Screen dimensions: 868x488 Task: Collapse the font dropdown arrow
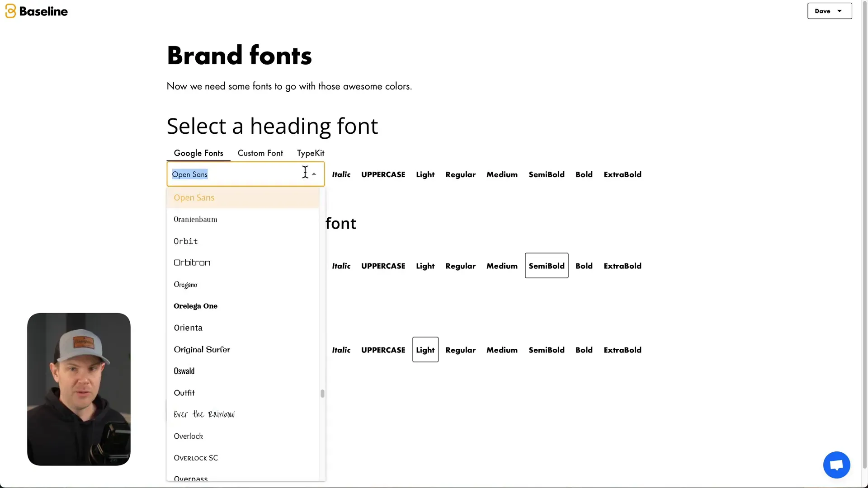click(x=314, y=174)
